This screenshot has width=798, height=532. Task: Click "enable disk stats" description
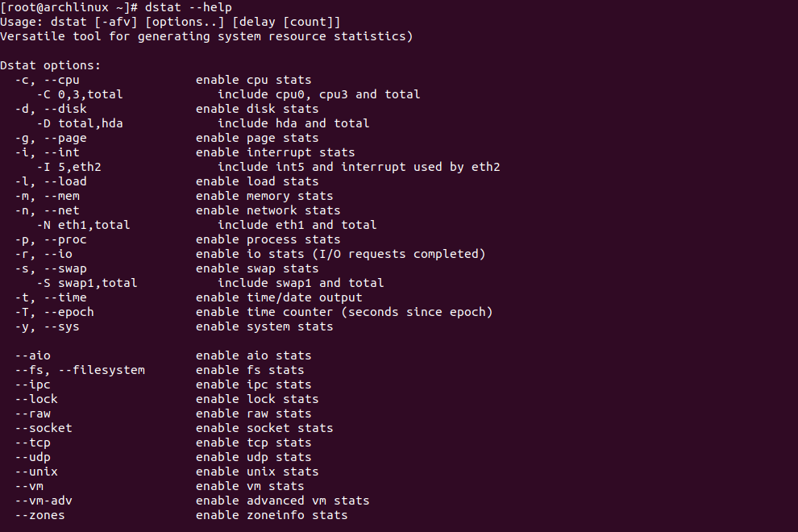click(x=257, y=109)
